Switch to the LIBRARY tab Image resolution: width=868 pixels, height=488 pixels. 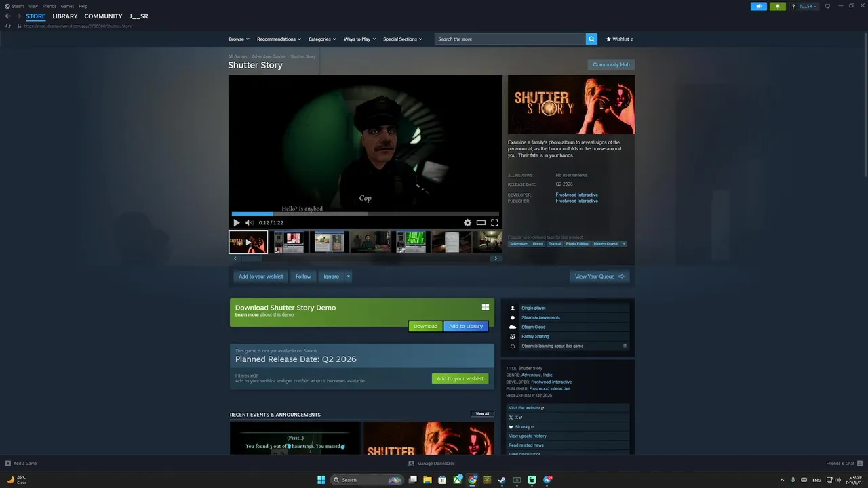coord(65,16)
